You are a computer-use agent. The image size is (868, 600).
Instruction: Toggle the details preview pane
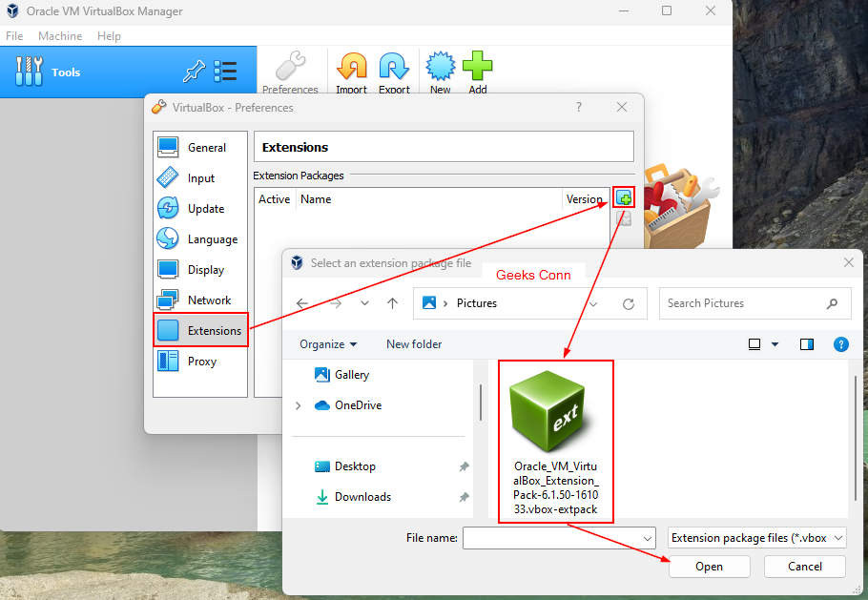[806, 344]
